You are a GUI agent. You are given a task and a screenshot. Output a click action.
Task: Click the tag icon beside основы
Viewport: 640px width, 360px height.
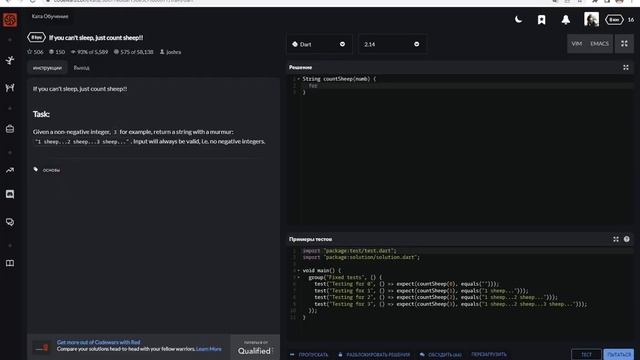36,169
